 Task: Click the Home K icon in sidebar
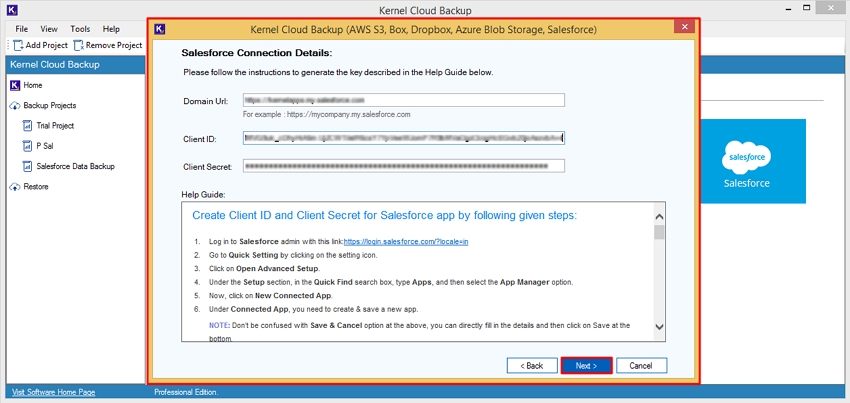15,85
